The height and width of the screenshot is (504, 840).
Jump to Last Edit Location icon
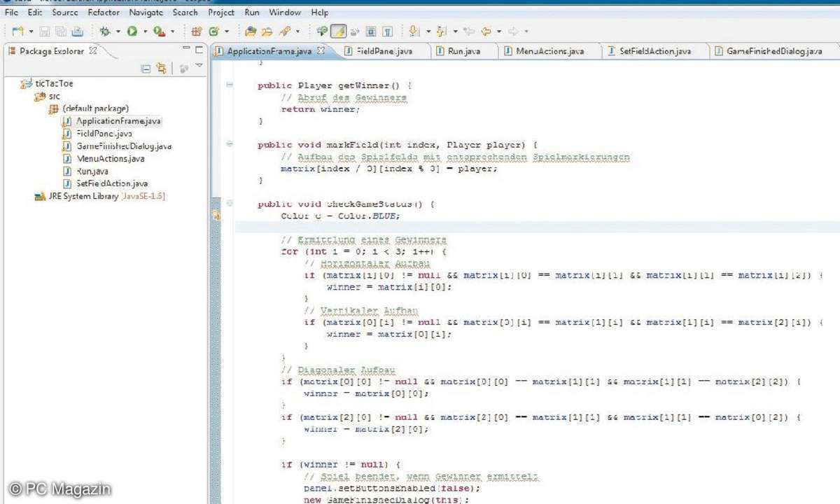pyautogui.click(x=469, y=31)
